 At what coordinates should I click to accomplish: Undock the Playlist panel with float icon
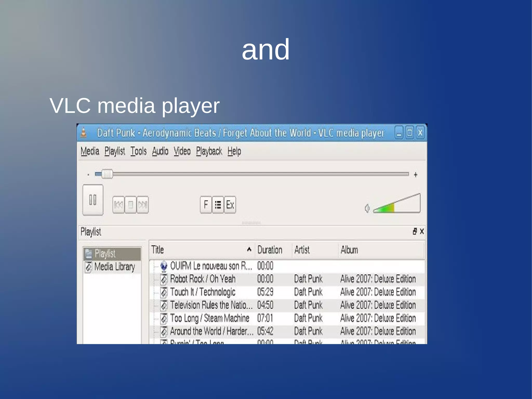click(x=415, y=231)
